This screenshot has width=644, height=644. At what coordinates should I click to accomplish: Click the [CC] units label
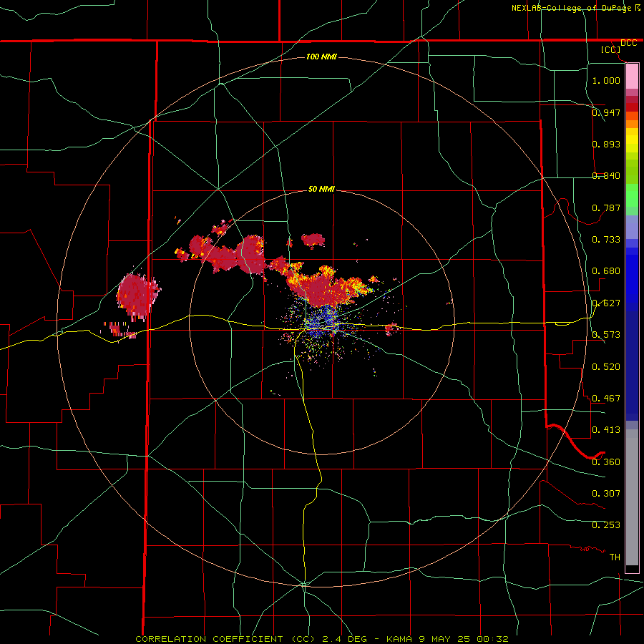(x=611, y=49)
